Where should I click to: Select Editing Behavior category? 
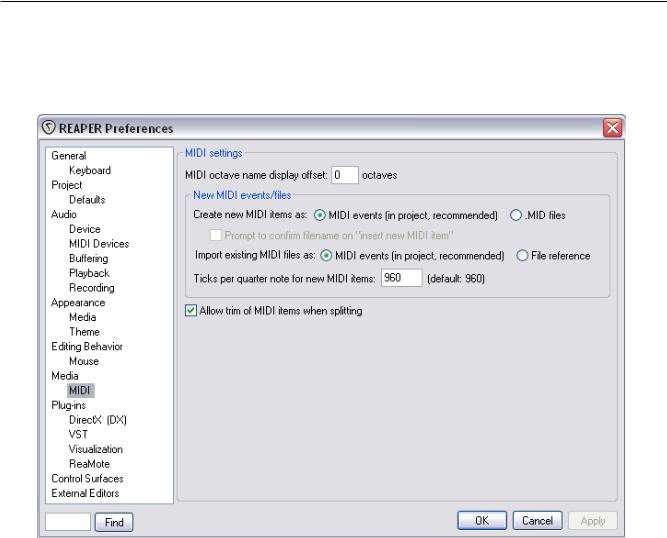coord(87,347)
